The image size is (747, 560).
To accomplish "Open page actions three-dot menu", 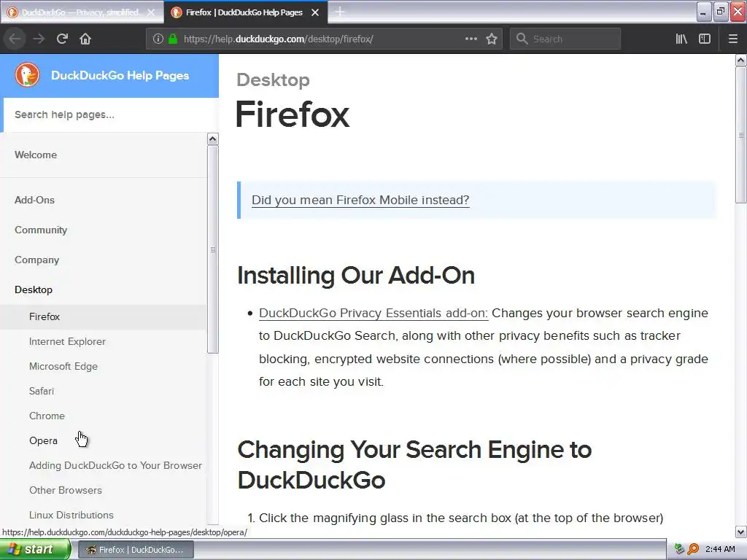I will coord(471,39).
